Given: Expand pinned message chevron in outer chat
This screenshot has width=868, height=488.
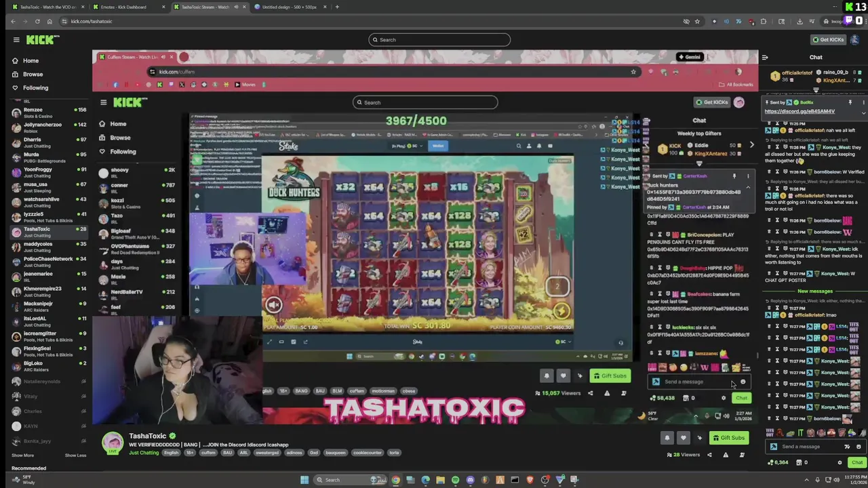Looking at the screenshot, I should 863,113.
